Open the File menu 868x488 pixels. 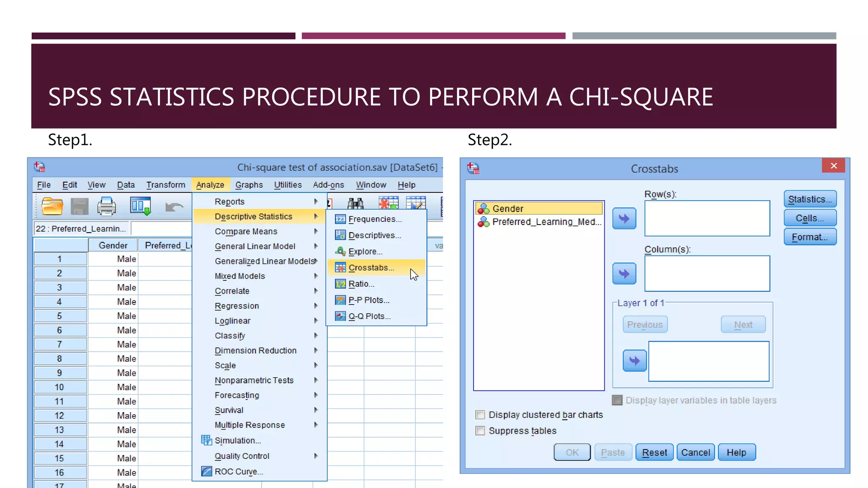(44, 185)
